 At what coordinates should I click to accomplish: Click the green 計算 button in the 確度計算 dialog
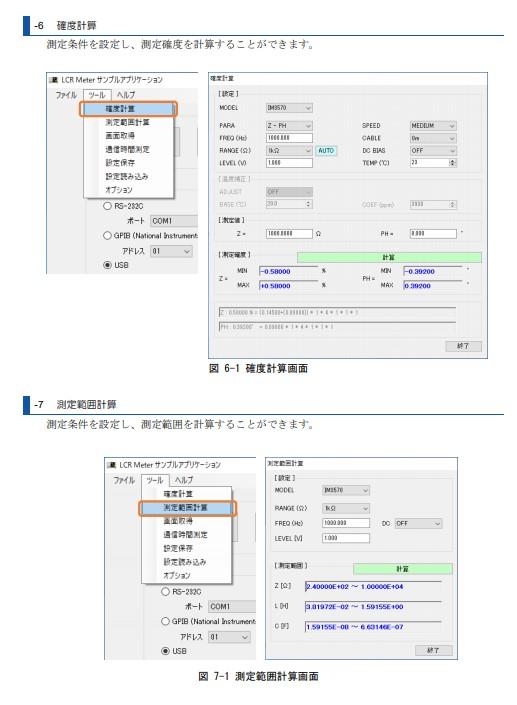[x=389, y=257]
